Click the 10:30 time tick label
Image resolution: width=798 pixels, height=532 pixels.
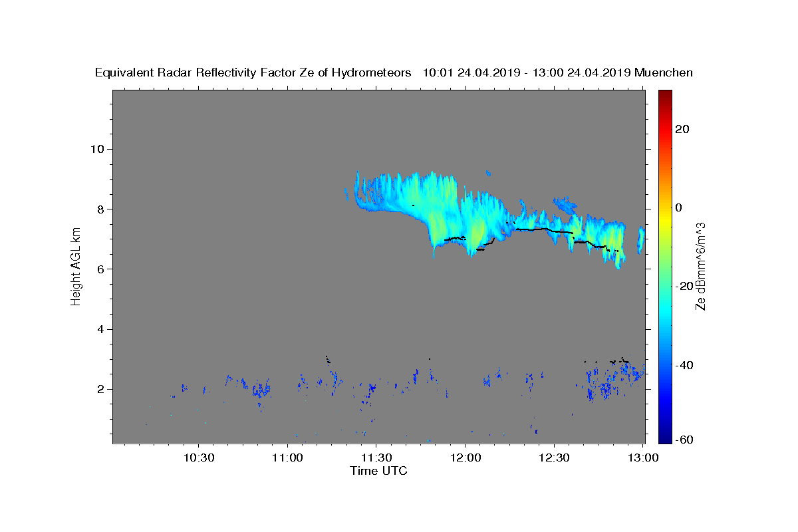click(x=199, y=458)
